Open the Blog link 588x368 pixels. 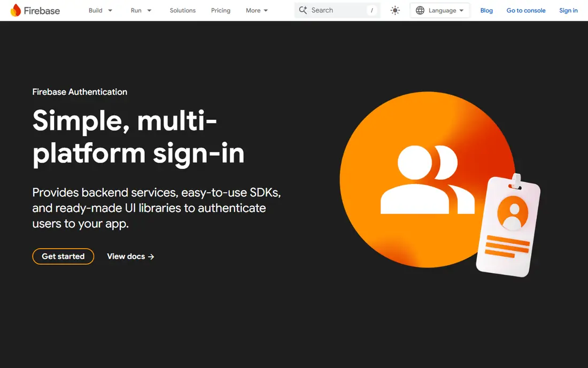click(x=486, y=11)
